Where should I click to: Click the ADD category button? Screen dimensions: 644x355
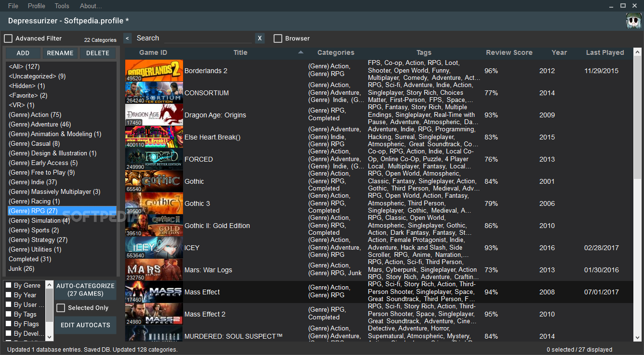[x=23, y=53]
